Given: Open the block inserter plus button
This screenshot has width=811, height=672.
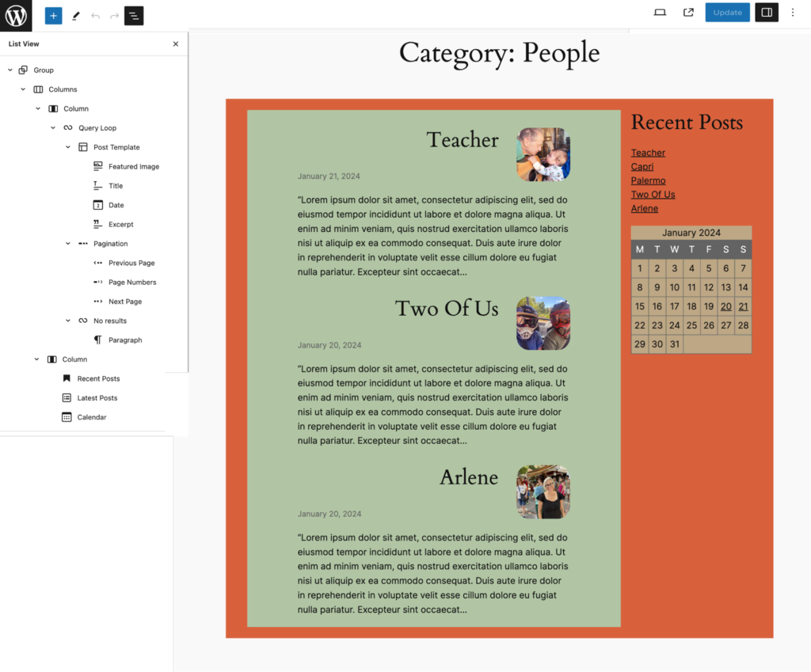Looking at the screenshot, I should (53, 16).
